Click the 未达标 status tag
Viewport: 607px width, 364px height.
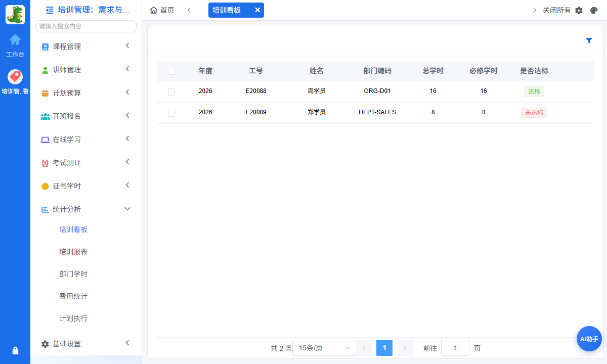[534, 113]
